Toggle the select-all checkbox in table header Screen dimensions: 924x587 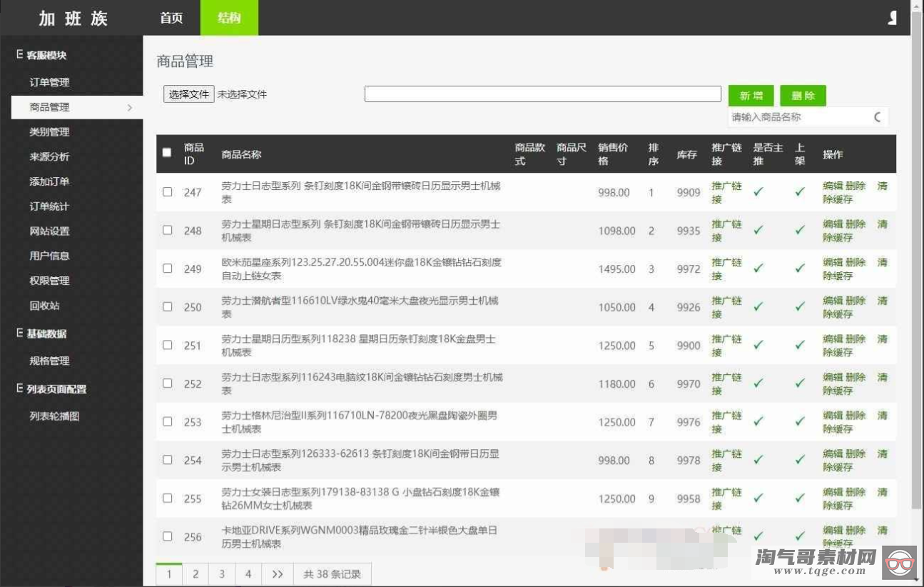167,152
